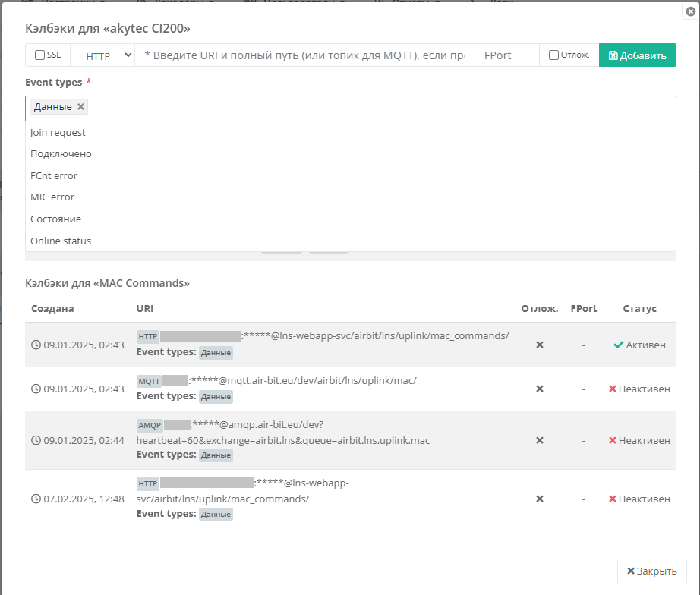
Task: Open the HTTP protocol dropdown
Action: click(102, 55)
